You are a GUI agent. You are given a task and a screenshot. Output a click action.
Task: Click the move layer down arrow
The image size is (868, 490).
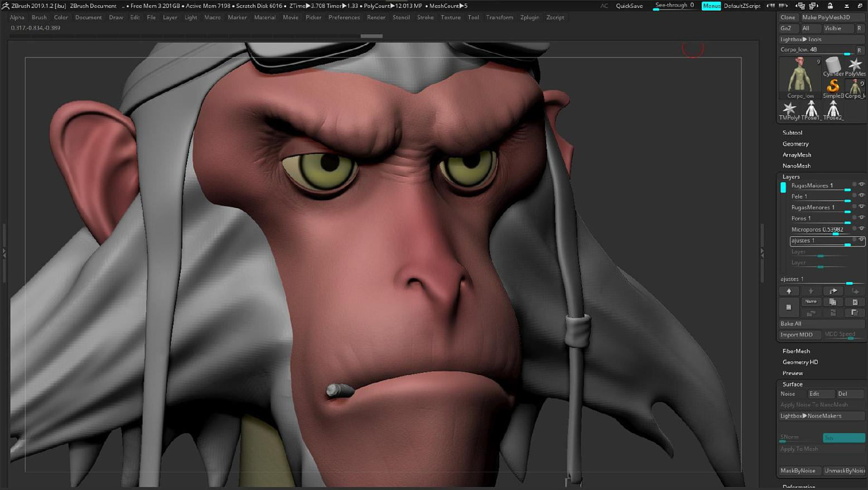tap(811, 291)
